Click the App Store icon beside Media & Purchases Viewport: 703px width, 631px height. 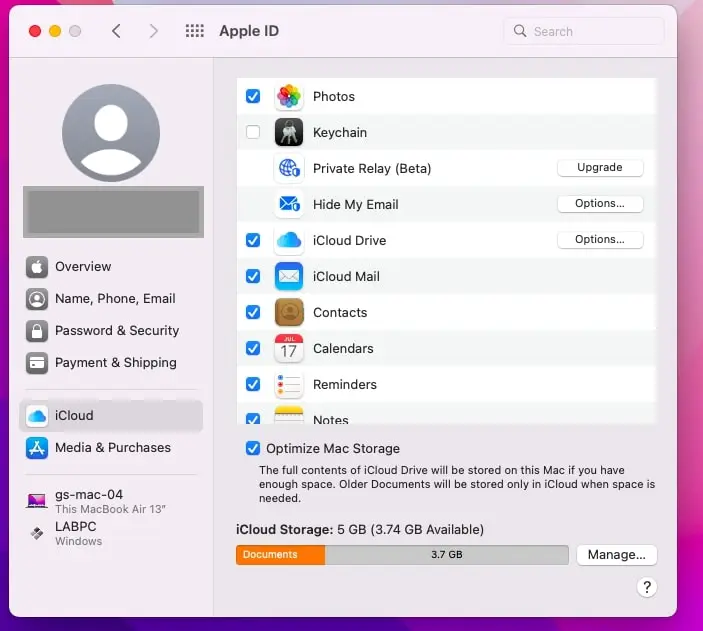click(x=37, y=448)
